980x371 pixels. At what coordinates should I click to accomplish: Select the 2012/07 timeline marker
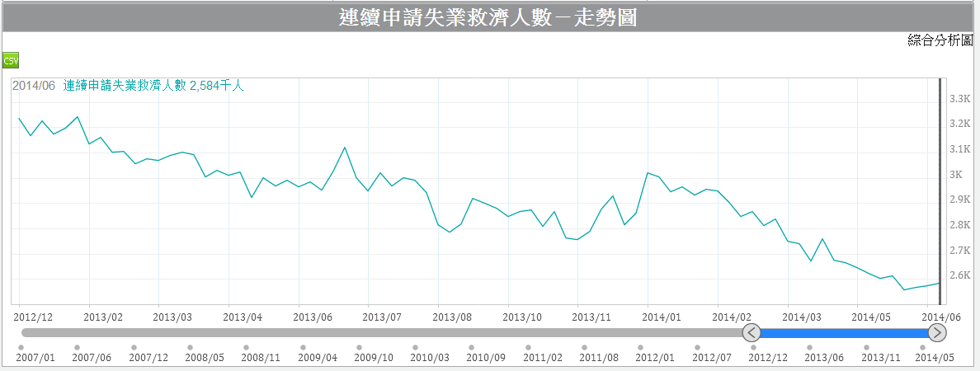698,347
